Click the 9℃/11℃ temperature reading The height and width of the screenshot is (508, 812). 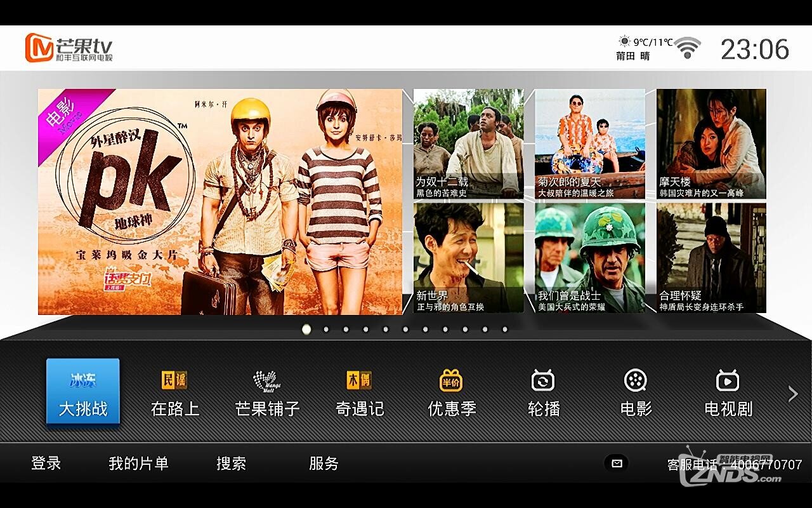point(653,42)
